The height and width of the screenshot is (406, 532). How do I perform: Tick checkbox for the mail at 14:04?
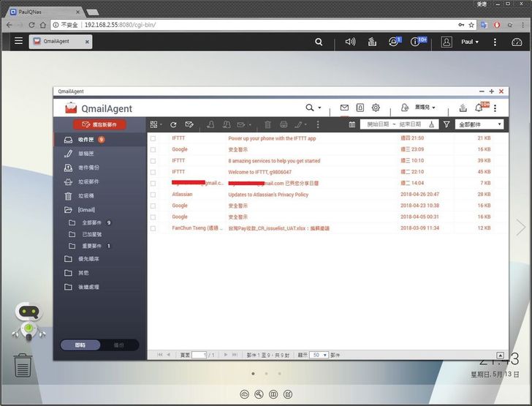pos(153,184)
